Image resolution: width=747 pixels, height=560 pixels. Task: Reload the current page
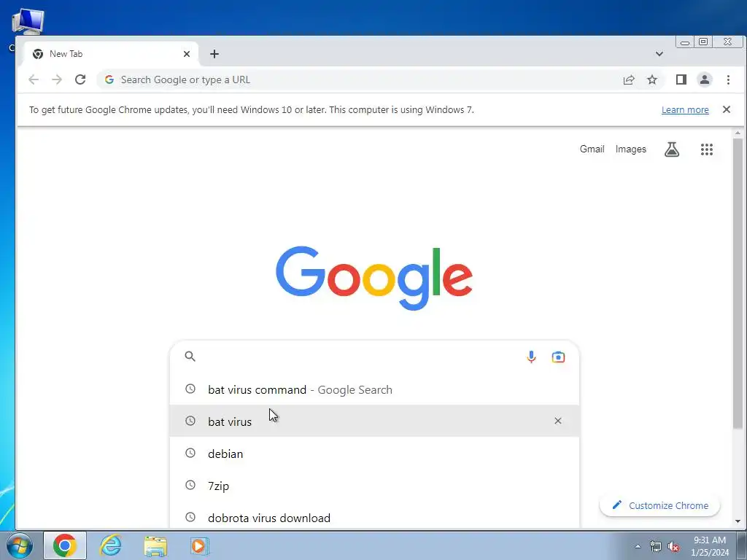(80, 79)
